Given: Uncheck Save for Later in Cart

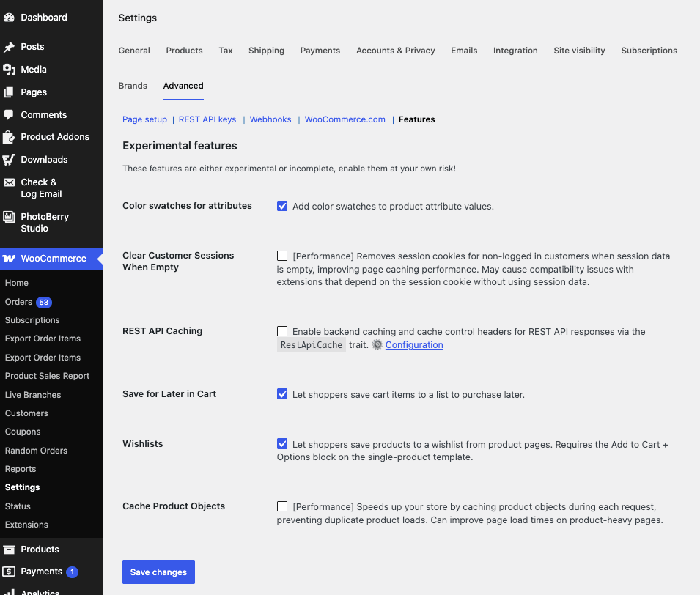Looking at the screenshot, I should (x=282, y=394).
